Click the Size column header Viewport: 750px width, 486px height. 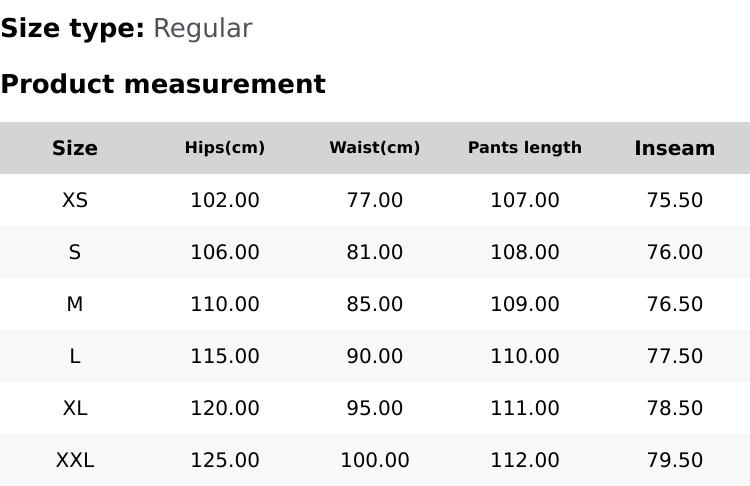click(75, 148)
